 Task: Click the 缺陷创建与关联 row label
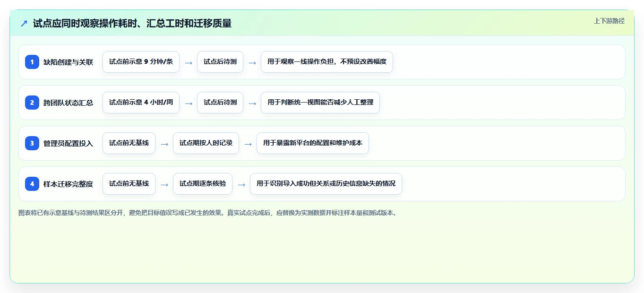(x=68, y=62)
